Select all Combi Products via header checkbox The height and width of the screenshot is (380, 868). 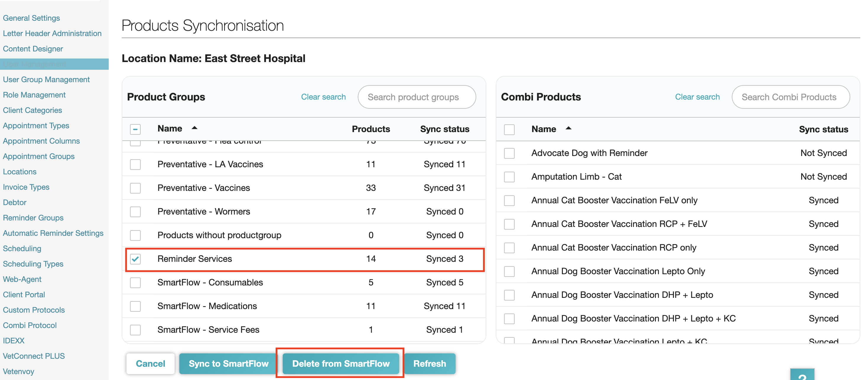coord(509,129)
